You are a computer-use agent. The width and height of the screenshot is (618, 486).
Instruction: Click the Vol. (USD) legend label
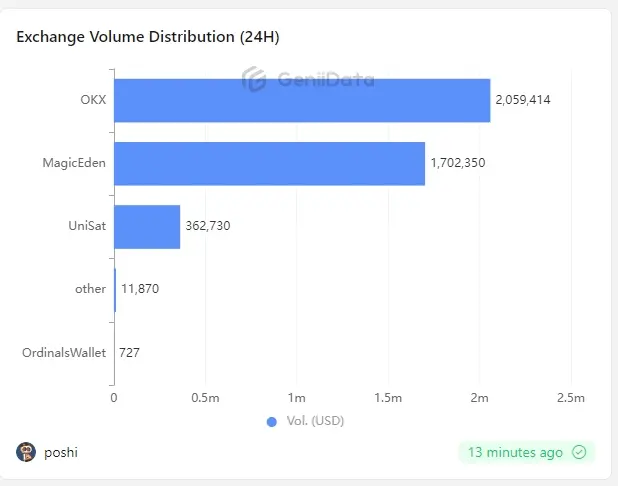click(314, 421)
